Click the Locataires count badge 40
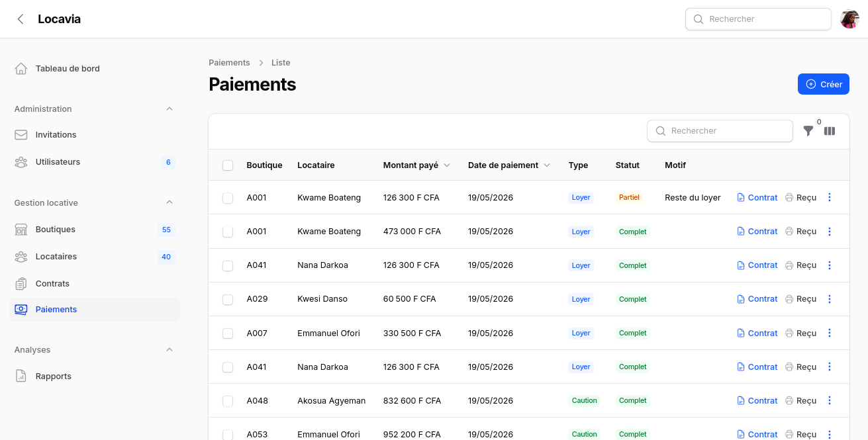The height and width of the screenshot is (440, 868). [x=166, y=257]
